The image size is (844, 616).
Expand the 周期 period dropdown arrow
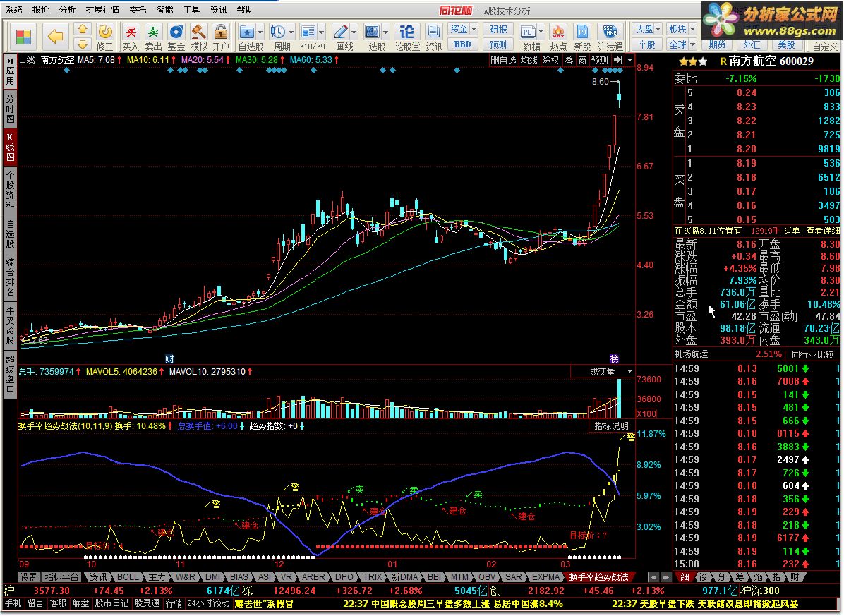pos(291,31)
